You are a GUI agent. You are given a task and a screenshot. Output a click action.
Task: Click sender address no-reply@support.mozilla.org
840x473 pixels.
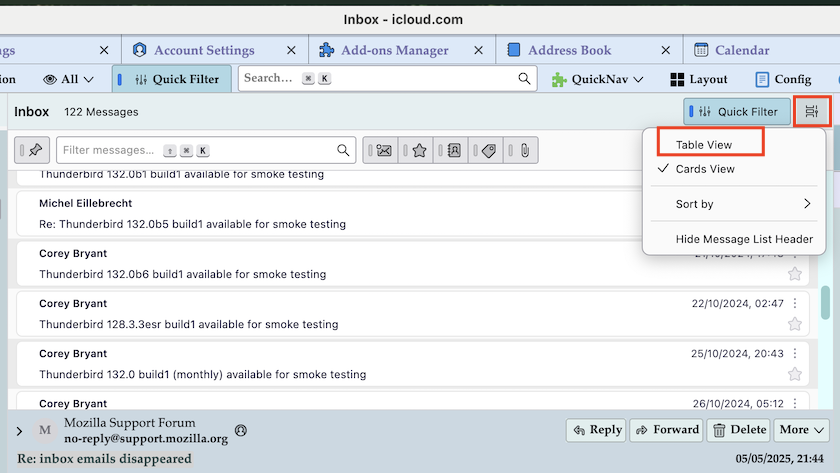tap(146, 438)
